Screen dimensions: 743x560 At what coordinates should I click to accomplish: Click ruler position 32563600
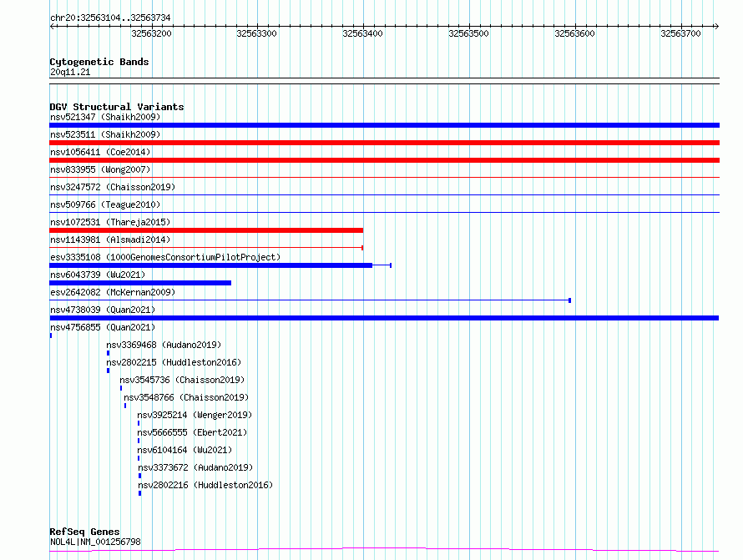pos(575,33)
